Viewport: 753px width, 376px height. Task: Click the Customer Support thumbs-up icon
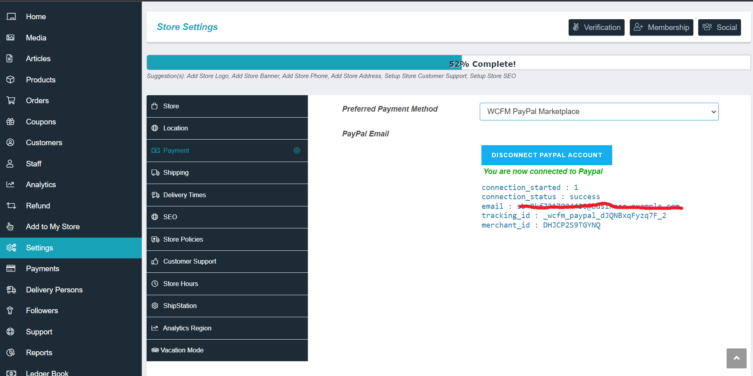pyautogui.click(x=155, y=262)
